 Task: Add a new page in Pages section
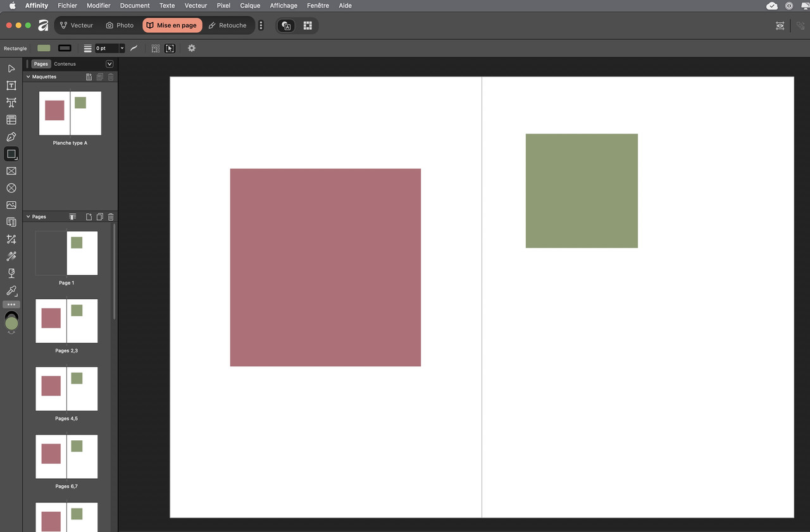pyautogui.click(x=89, y=217)
